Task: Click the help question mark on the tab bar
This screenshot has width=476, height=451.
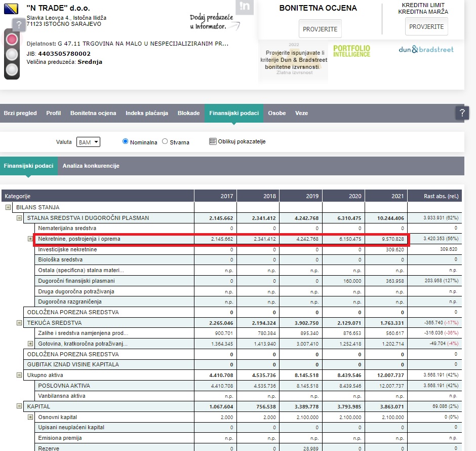Action: pyautogui.click(x=461, y=113)
